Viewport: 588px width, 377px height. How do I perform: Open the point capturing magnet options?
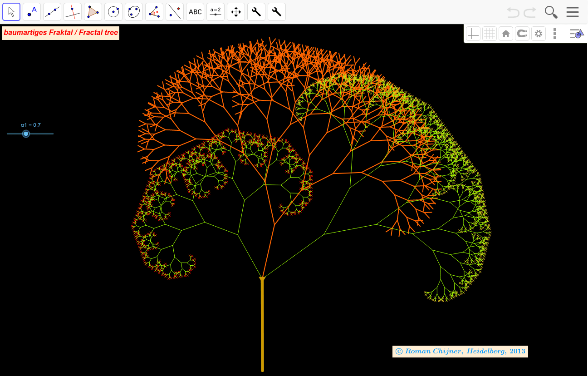coord(522,34)
